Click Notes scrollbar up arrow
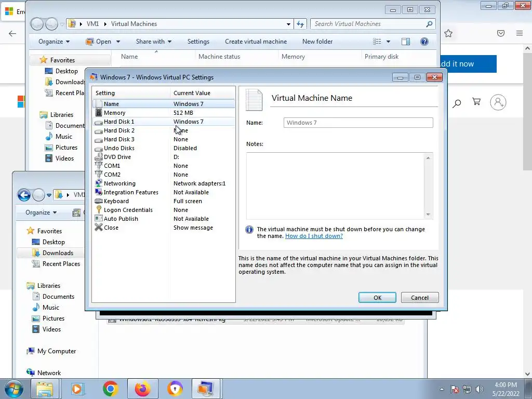 (x=428, y=158)
